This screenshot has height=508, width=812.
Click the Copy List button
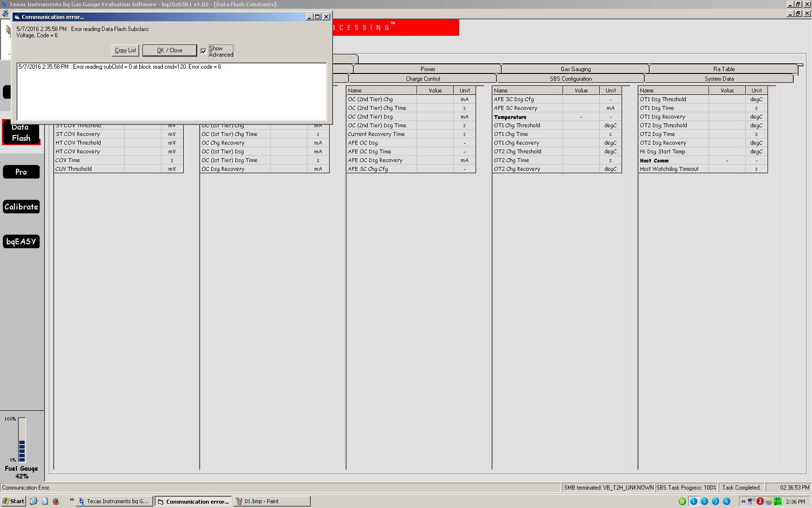(x=125, y=50)
